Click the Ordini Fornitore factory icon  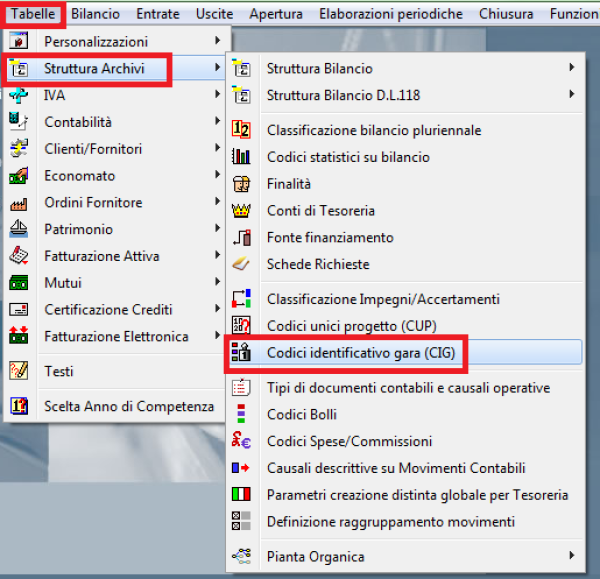pos(18,203)
